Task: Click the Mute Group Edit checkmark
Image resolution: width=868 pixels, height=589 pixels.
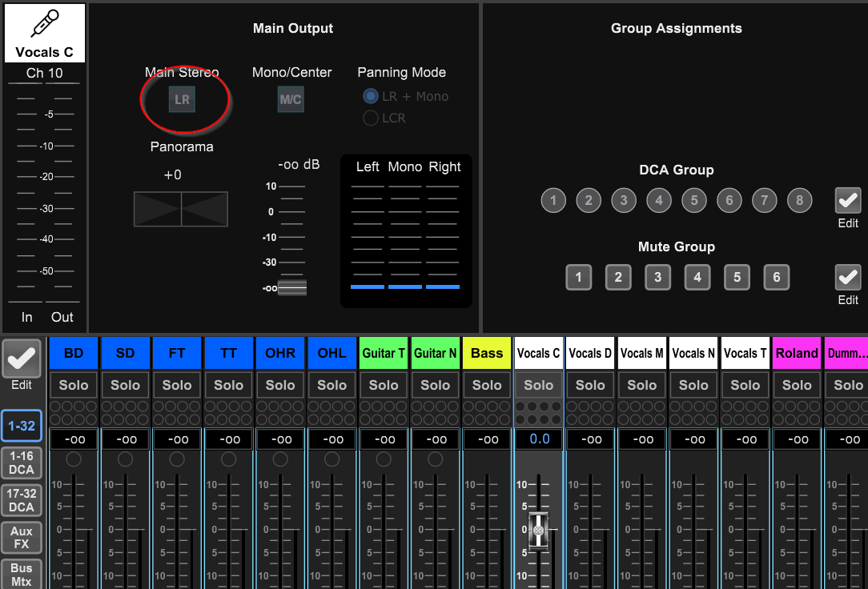Action: (848, 277)
